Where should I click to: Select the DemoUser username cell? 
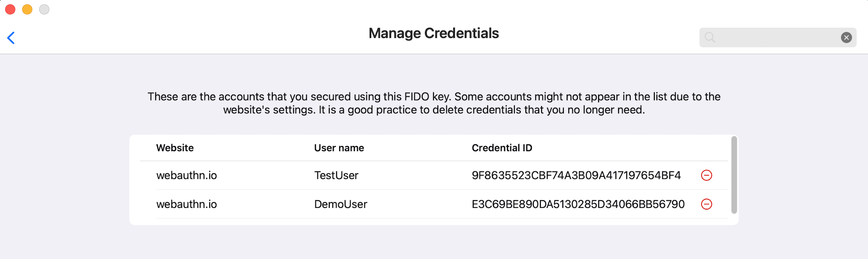(x=340, y=204)
